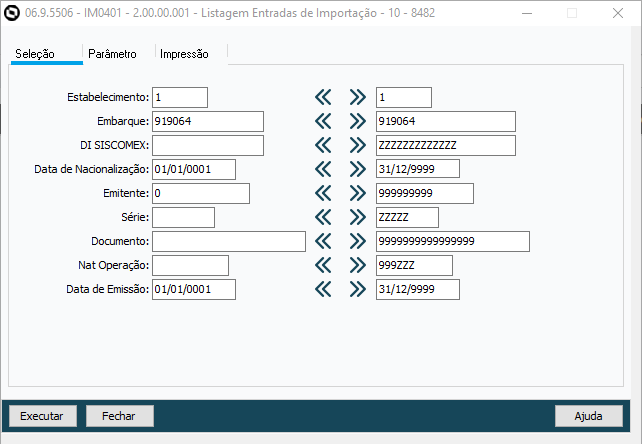Click the final Emitente field 999999999
This screenshot has height=444, width=642.
424,193
